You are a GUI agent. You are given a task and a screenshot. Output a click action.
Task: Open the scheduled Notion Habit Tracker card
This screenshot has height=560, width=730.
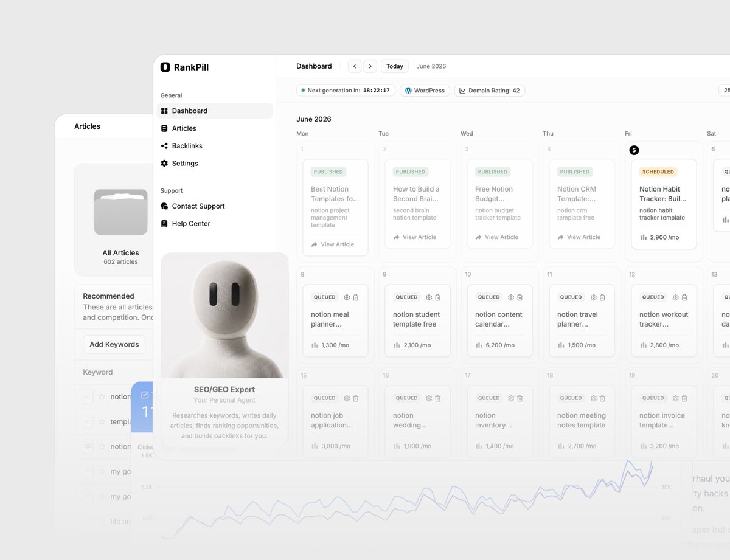pyautogui.click(x=664, y=204)
